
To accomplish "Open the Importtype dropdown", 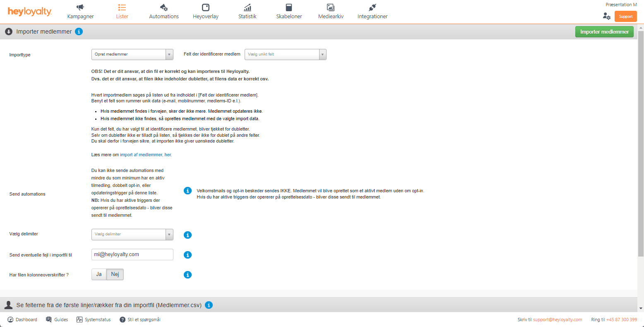I will click(x=132, y=54).
